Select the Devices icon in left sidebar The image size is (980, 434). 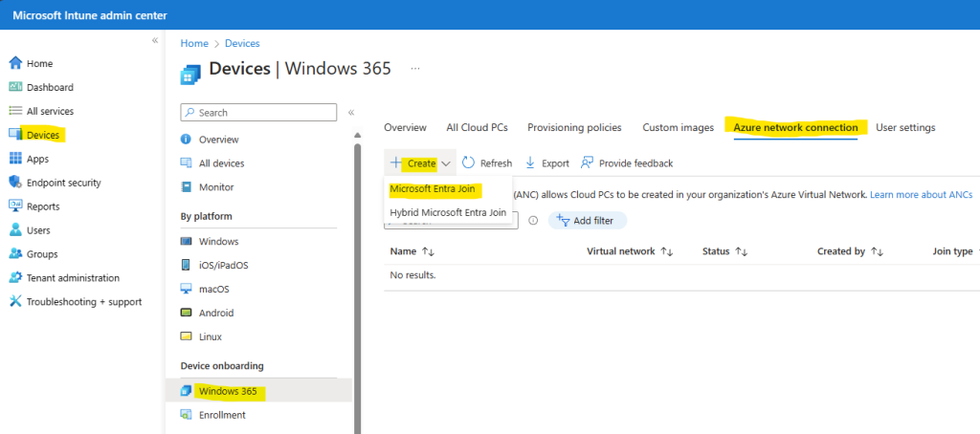point(15,134)
